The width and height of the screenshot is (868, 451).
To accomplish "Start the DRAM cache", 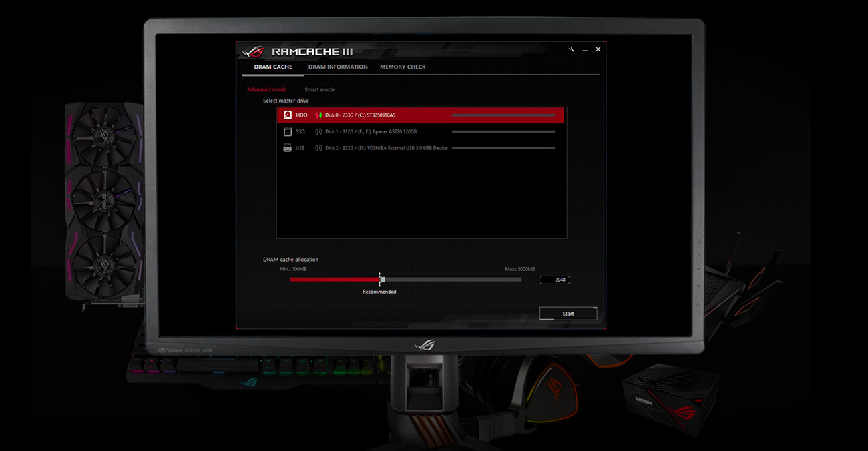I will tap(568, 314).
